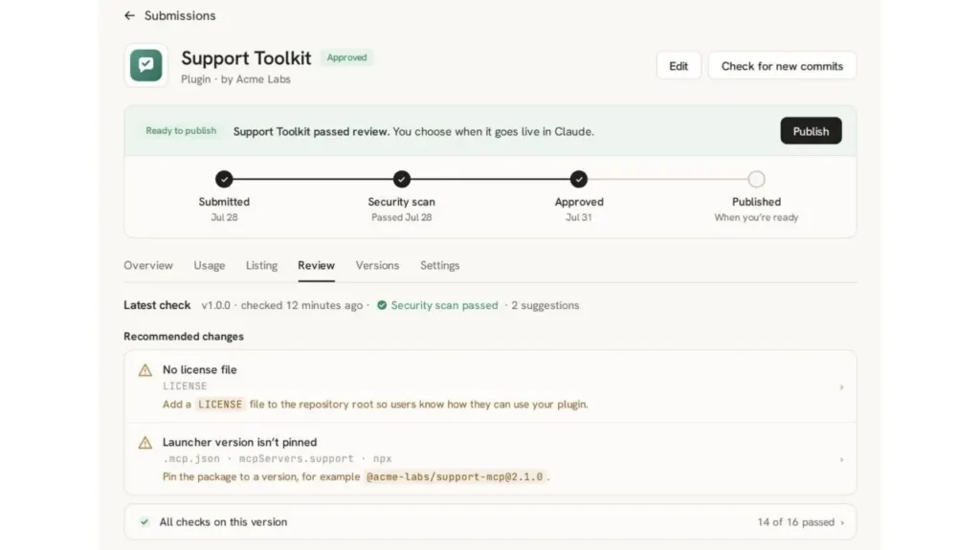Click the empty Published step circle

(756, 180)
